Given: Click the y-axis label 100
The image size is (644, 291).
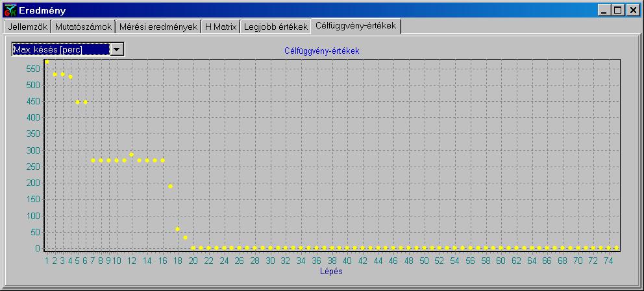Looking at the screenshot, I should click(34, 216).
